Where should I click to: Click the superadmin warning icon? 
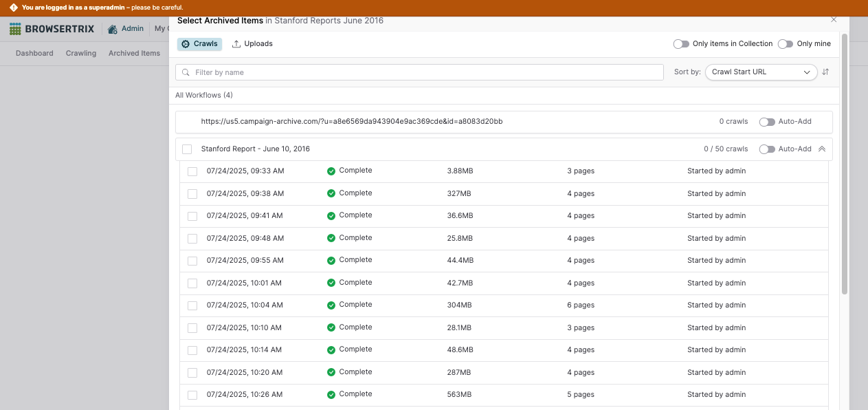click(x=13, y=8)
